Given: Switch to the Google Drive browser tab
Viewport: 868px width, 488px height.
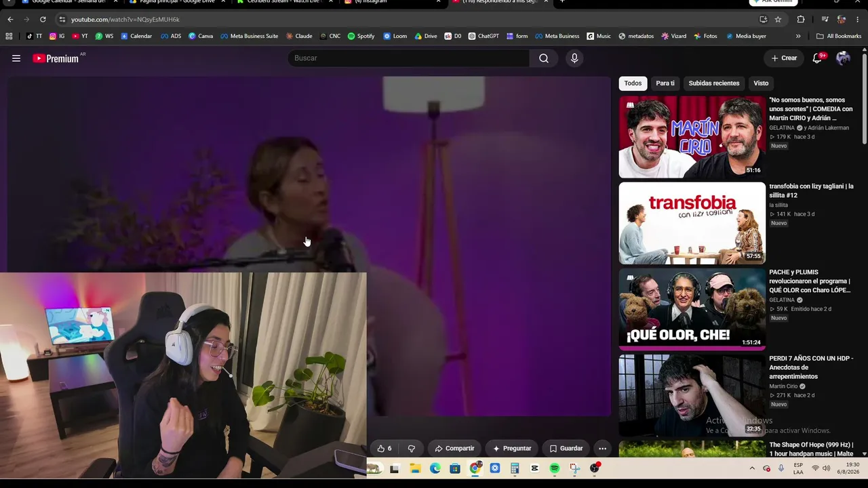Looking at the screenshot, I should (x=176, y=3).
